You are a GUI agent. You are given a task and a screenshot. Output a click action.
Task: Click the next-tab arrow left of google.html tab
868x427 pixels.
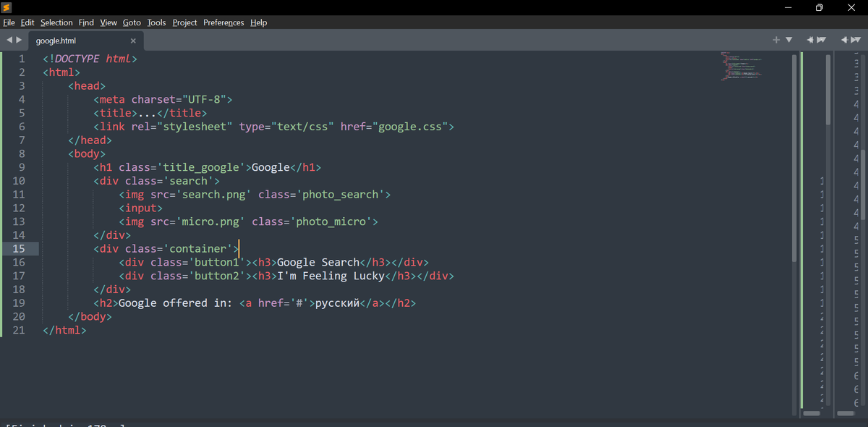[x=19, y=41]
